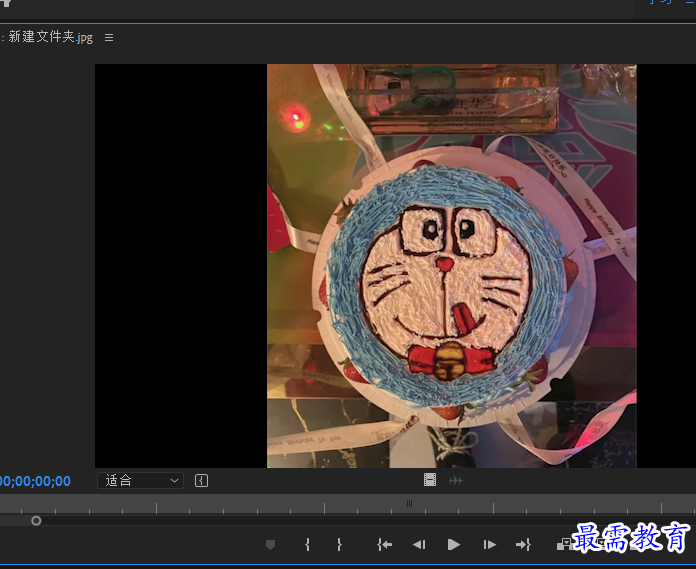Open the source panel menu beside 新建文件夹.jpg
The height and width of the screenshot is (569, 696).
click(x=109, y=38)
